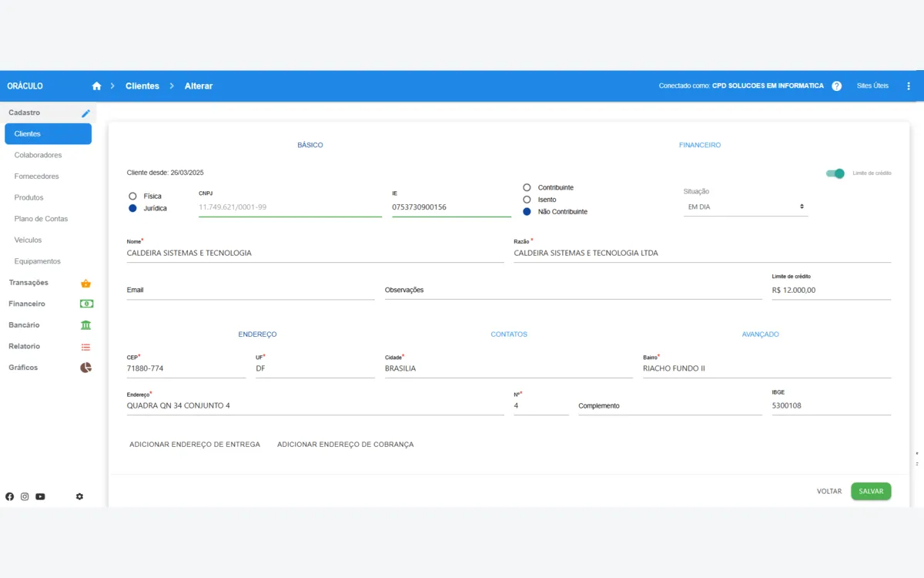Open Fornecedores in the sidebar
The height and width of the screenshot is (578, 924).
(37, 176)
